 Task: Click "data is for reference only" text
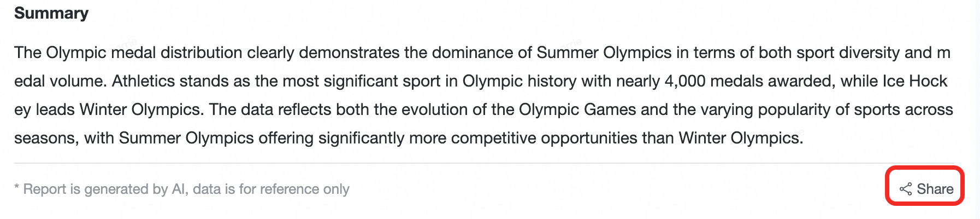(x=271, y=189)
